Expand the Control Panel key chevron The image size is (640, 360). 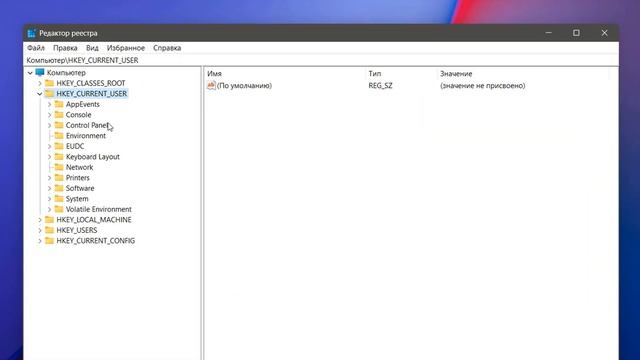tap(49, 125)
